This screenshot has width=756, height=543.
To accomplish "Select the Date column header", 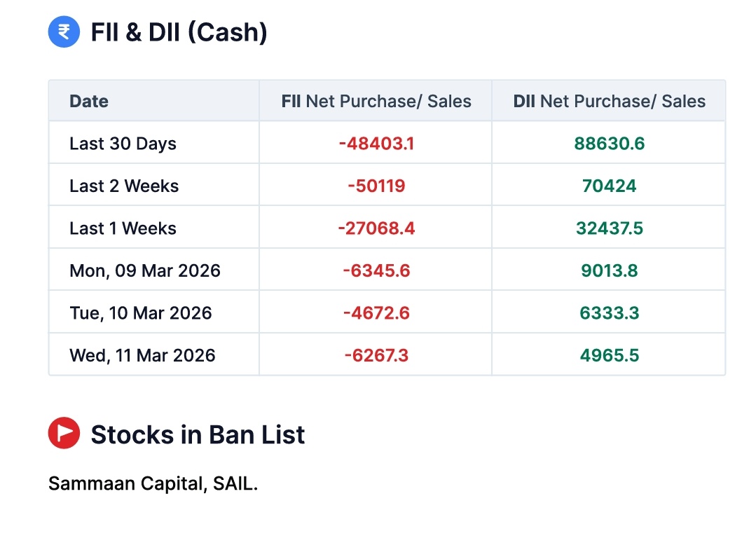I will coord(89,101).
